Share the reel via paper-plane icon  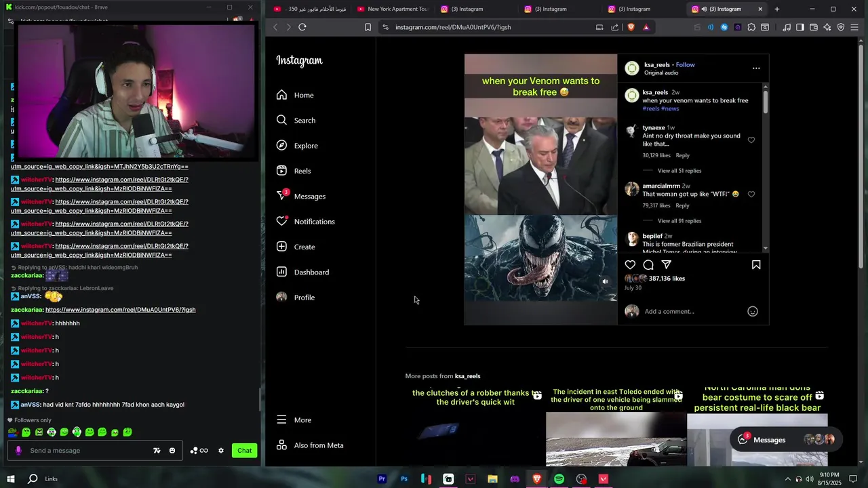pyautogui.click(x=667, y=265)
